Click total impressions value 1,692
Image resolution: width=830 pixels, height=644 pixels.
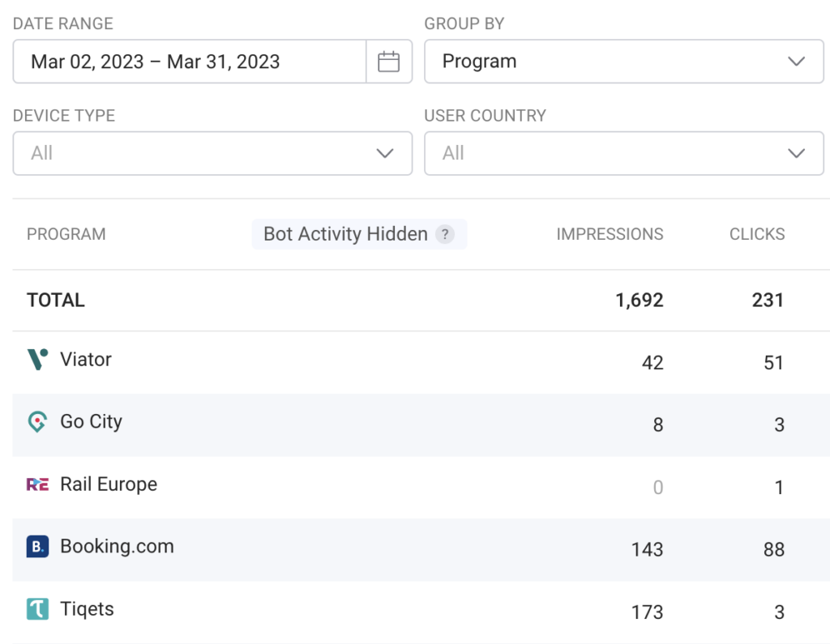[x=640, y=300]
